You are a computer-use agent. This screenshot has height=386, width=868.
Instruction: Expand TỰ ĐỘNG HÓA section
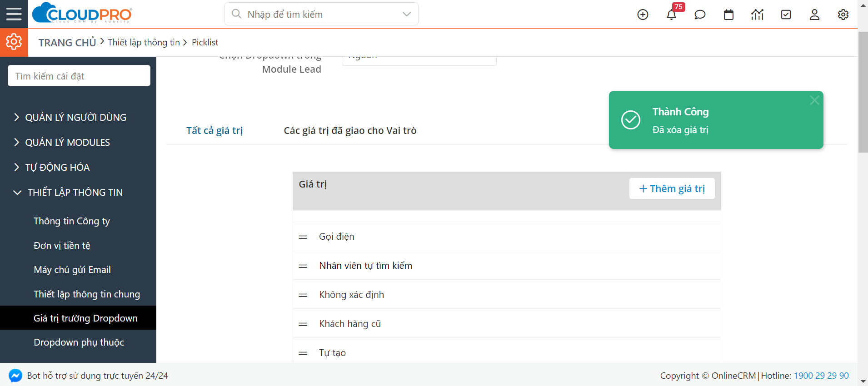52,167
